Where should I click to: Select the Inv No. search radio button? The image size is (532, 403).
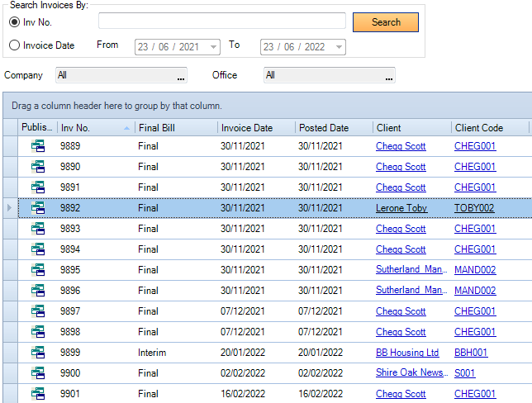point(14,22)
